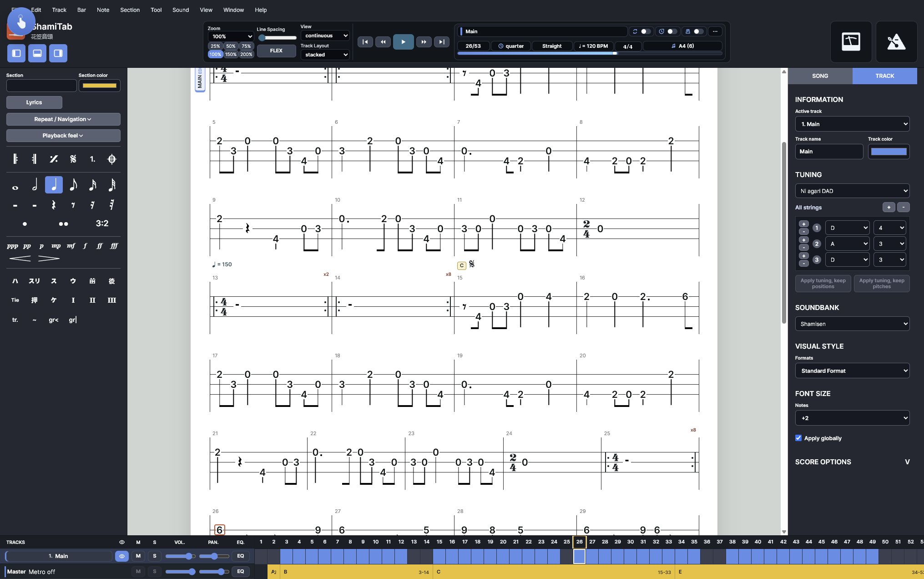The height and width of the screenshot is (579, 924).
Task: Apply the スリ suri slide technique
Action: pyautogui.click(x=35, y=281)
